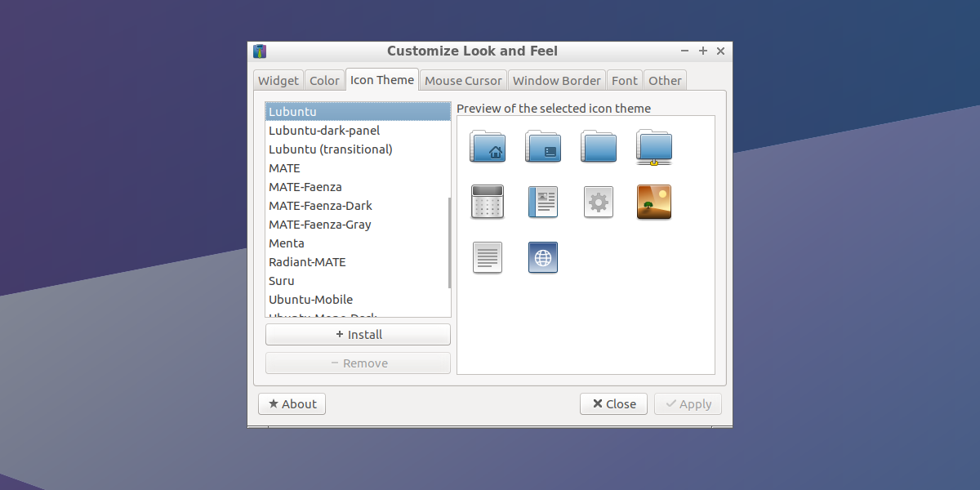Click the greyed-out Apply button
The height and width of the screenshot is (490, 980).
[688, 403]
